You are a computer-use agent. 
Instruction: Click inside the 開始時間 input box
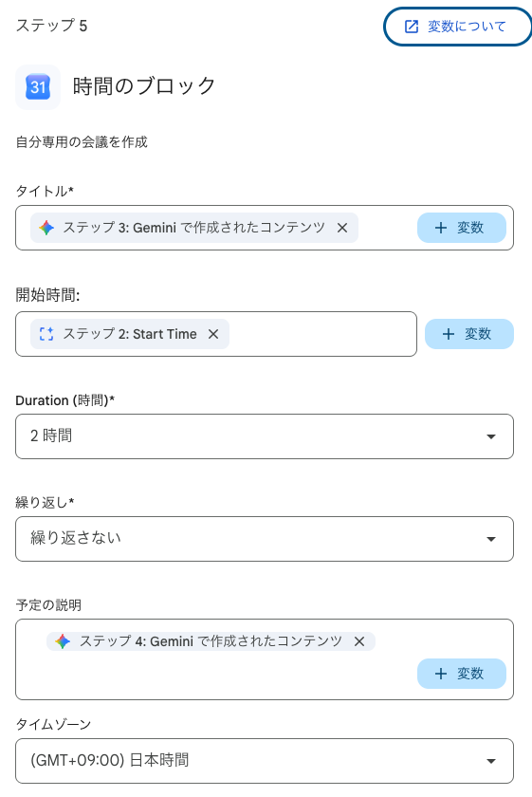pyautogui.click(x=321, y=334)
